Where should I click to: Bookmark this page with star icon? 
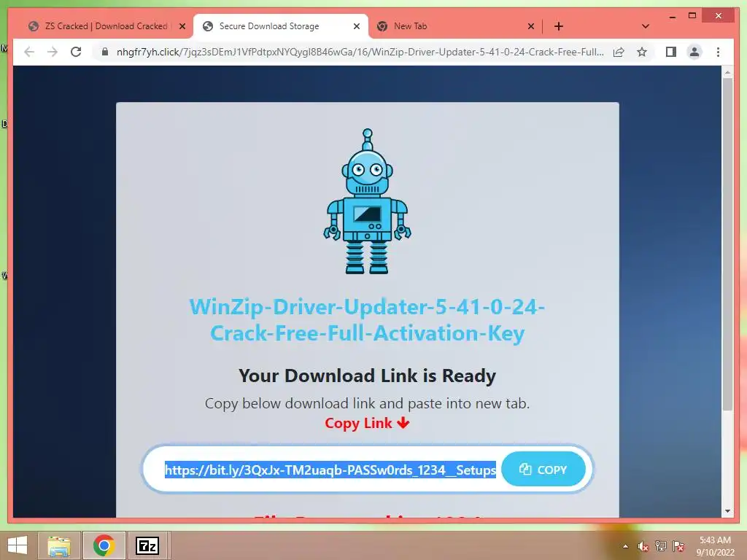[x=642, y=52]
